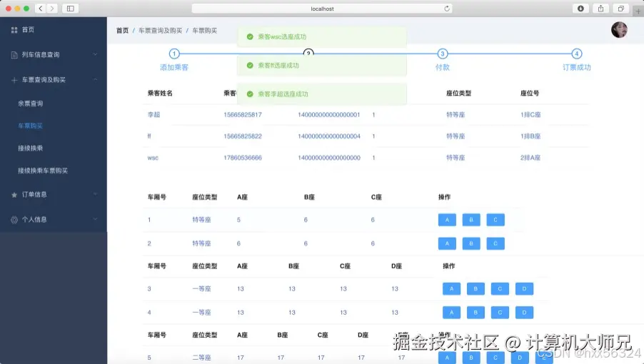Collapse 车票查询及购买 menu chevron

click(x=95, y=79)
